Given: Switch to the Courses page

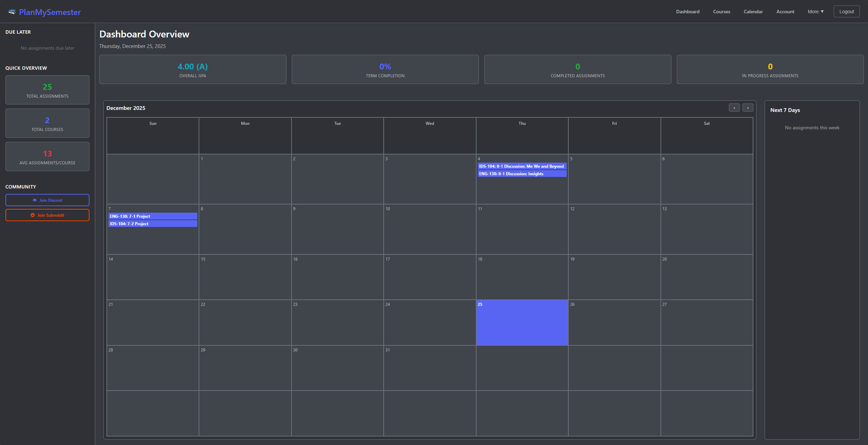Looking at the screenshot, I should (721, 11).
